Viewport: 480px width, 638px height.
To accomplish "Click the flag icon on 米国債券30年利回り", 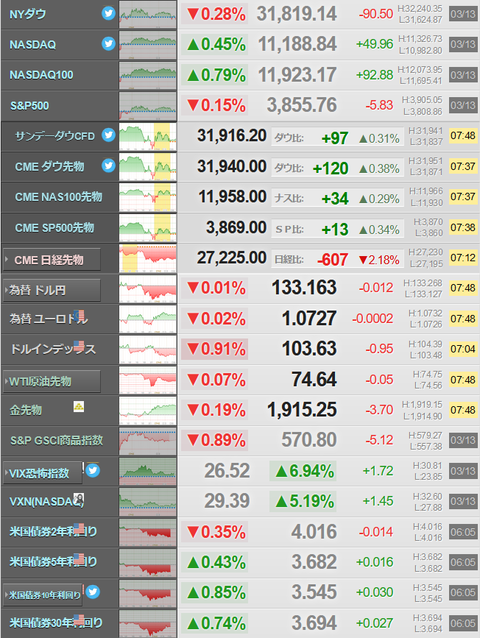I will pyautogui.click(x=79, y=619).
